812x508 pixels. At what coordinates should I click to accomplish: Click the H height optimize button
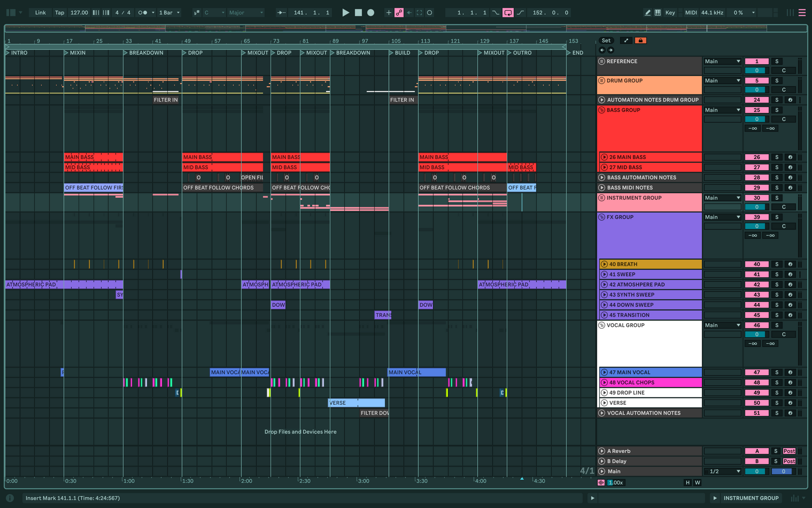tap(687, 483)
